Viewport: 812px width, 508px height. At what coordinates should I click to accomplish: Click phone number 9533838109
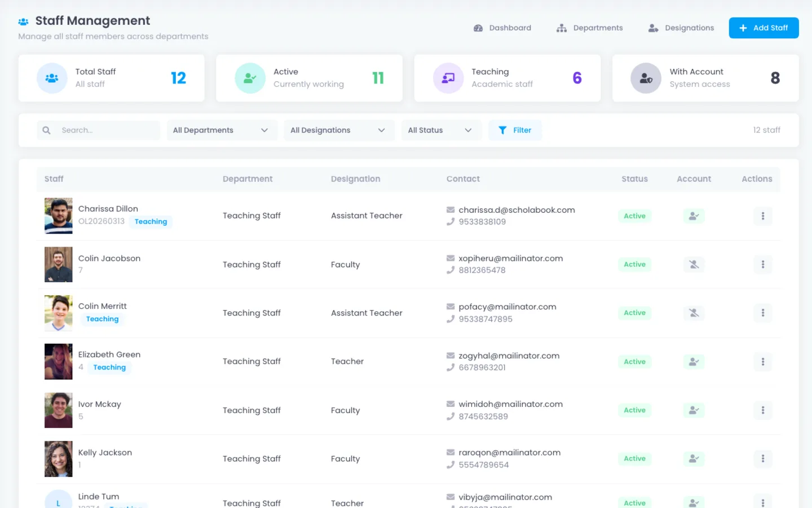tap(482, 222)
